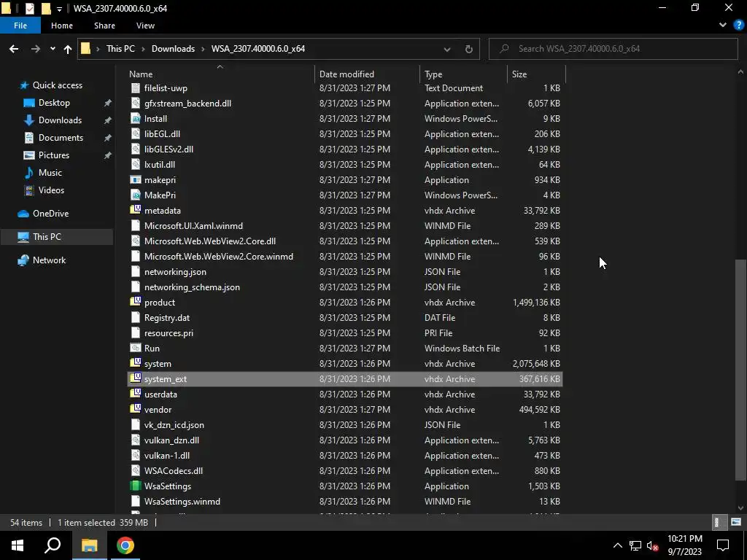Refresh the current folder
The height and width of the screenshot is (560, 747).
[469, 49]
